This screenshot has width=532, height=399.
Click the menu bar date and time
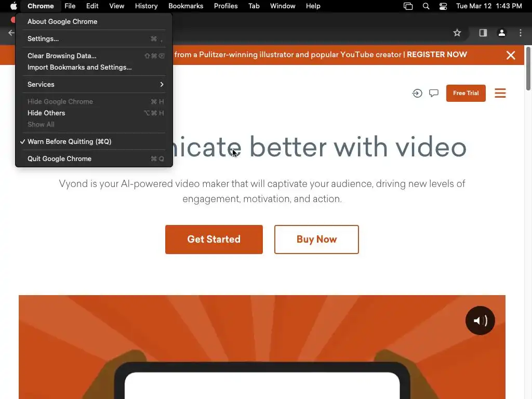click(x=489, y=6)
